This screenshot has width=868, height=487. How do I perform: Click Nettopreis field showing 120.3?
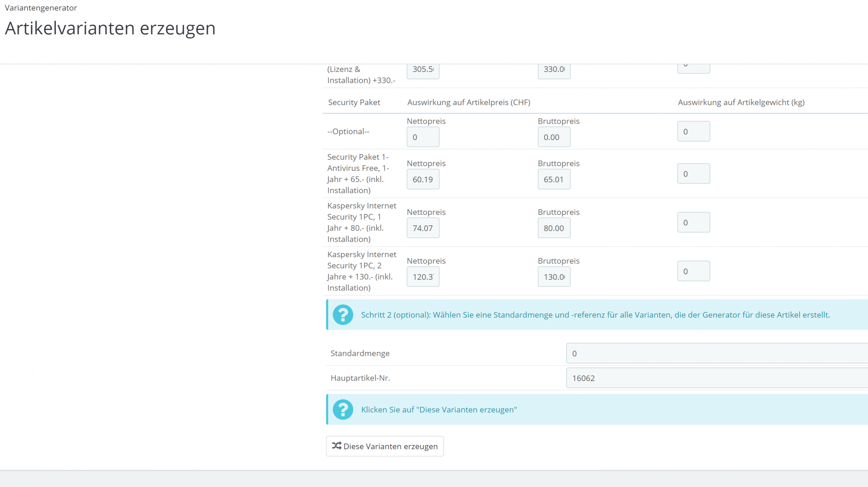point(423,277)
